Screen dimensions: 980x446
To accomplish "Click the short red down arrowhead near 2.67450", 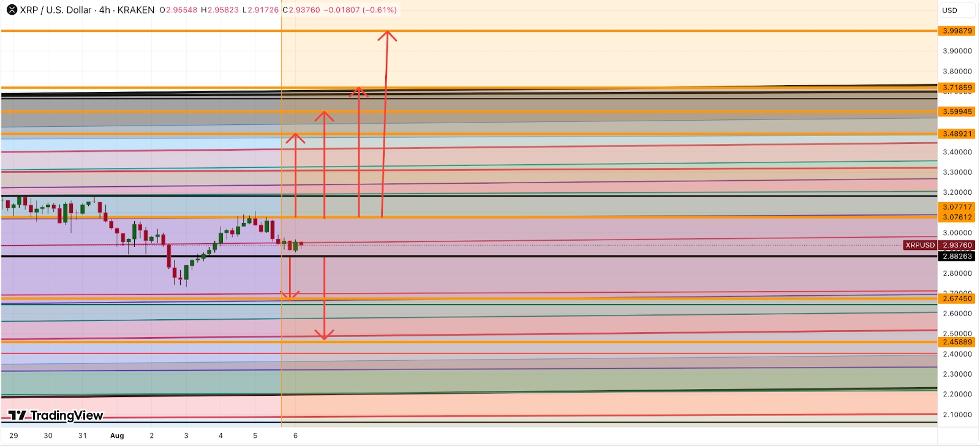I will tap(290, 295).
